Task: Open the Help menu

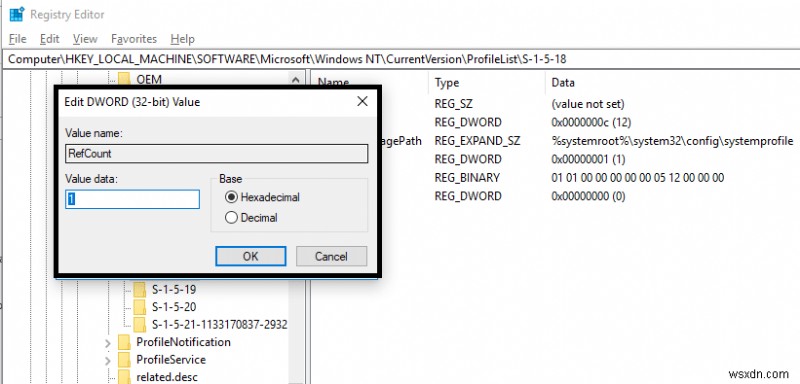Action: pos(182,39)
